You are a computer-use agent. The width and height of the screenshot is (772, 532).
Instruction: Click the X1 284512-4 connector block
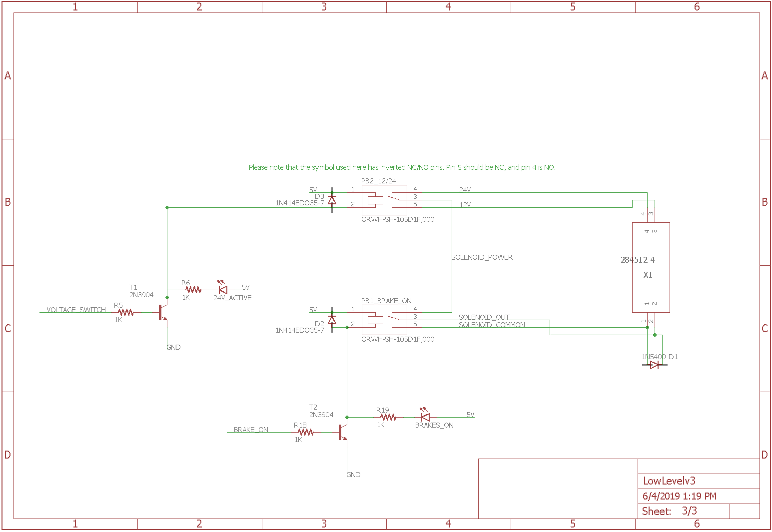tap(651, 267)
